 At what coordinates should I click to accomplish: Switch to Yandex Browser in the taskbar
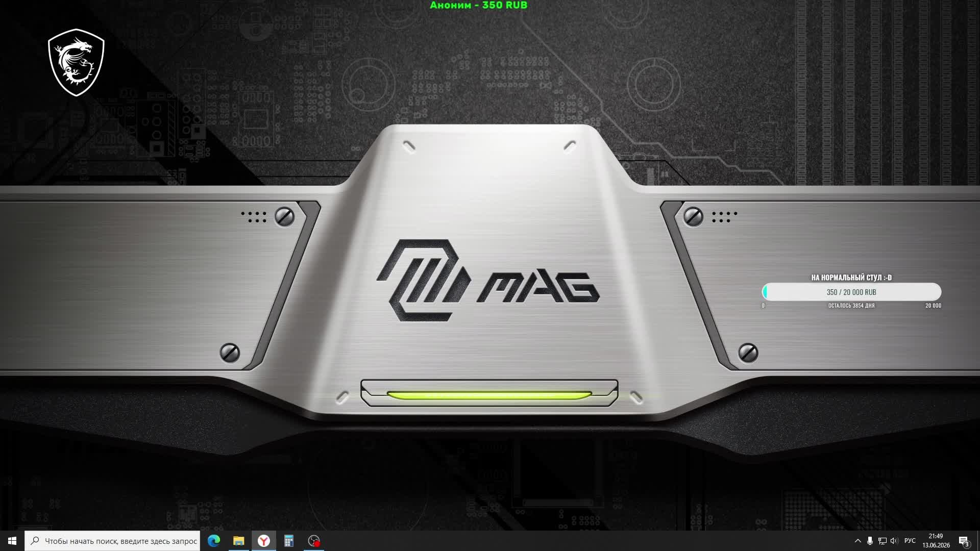point(263,541)
